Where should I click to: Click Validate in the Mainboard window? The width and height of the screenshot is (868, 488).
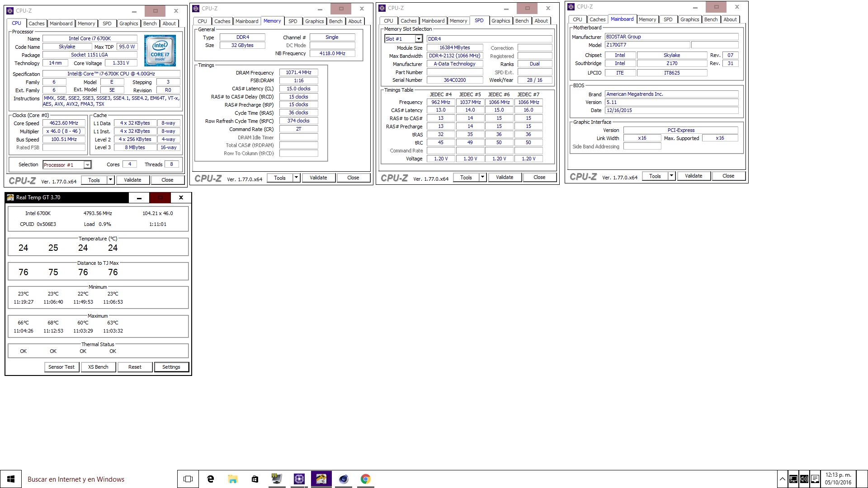(x=693, y=176)
